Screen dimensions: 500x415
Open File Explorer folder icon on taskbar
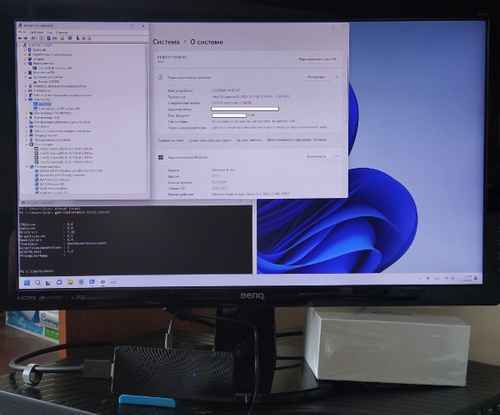coord(70,282)
